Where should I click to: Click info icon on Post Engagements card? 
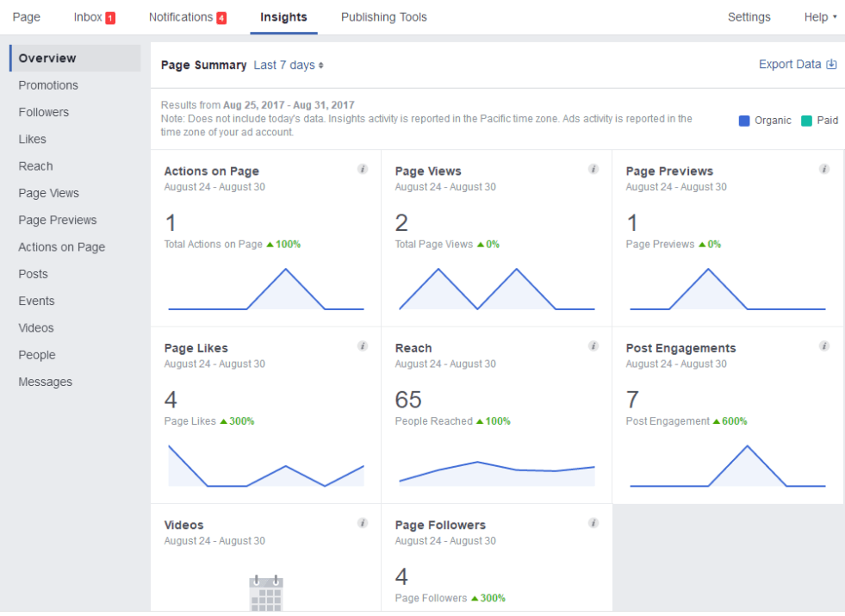coord(824,346)
